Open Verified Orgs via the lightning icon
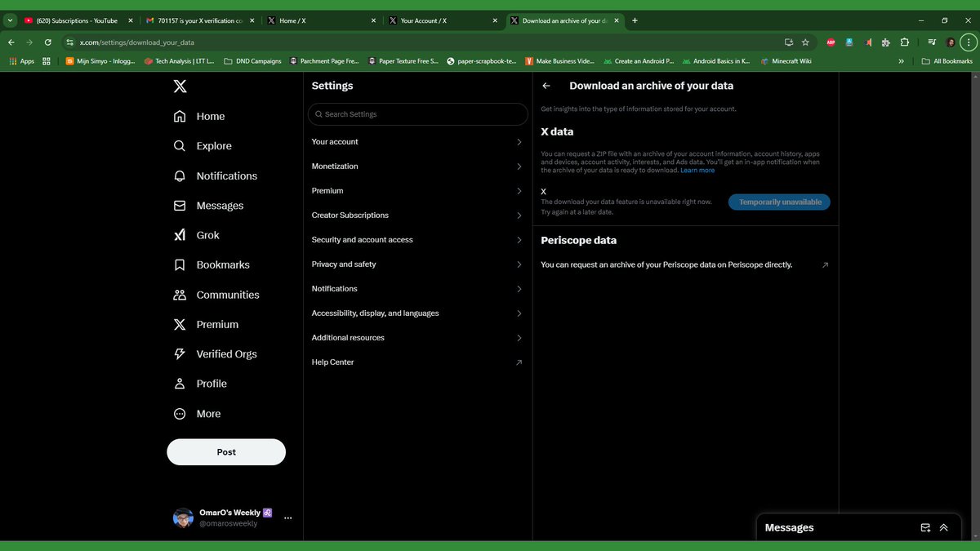 click(180, 353)
